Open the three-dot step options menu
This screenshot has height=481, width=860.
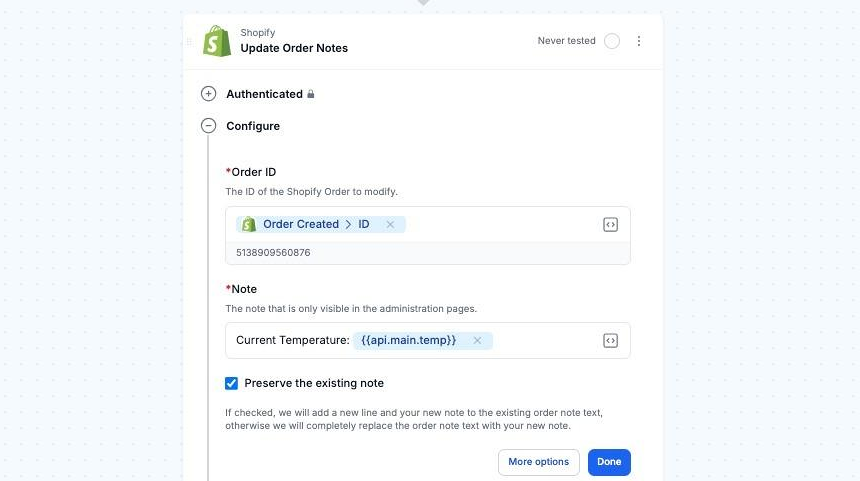[x=639, y=41]
